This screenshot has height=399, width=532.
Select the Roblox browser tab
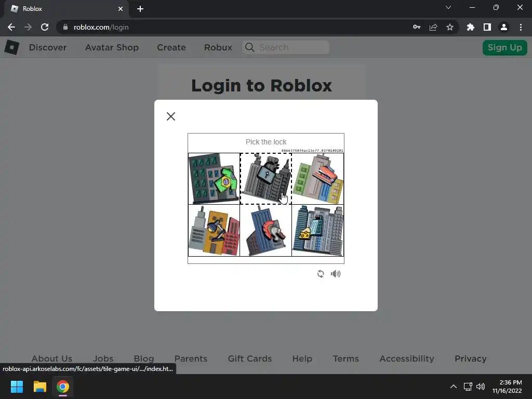point(66,9)
